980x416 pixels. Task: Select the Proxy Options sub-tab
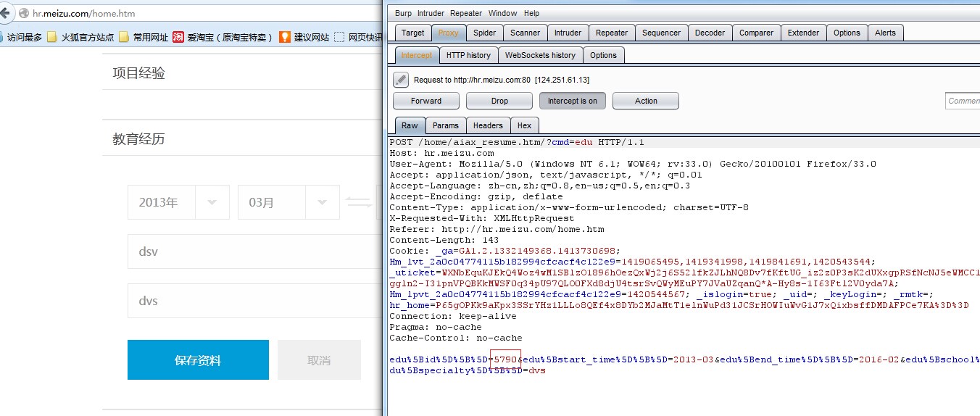click(603, 55)
